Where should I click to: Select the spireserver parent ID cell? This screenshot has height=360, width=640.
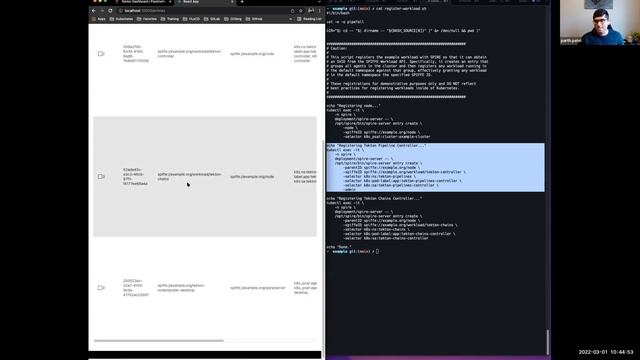click(x=258, y=288)
